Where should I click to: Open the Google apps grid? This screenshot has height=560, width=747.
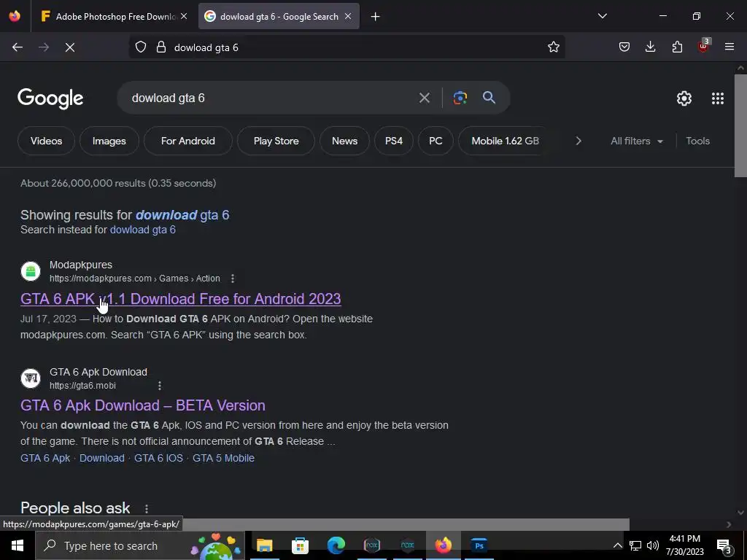718,98
